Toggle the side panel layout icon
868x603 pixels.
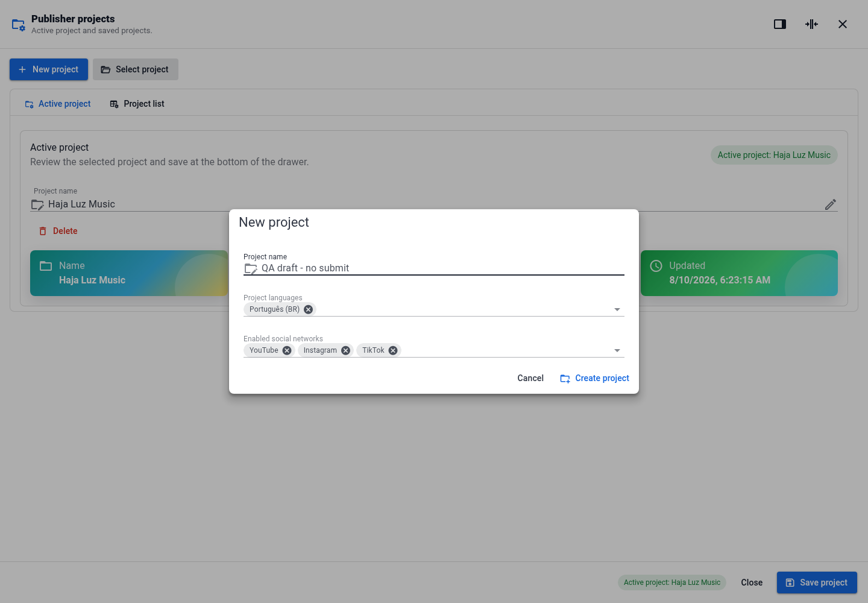click(x=780, y=24)
